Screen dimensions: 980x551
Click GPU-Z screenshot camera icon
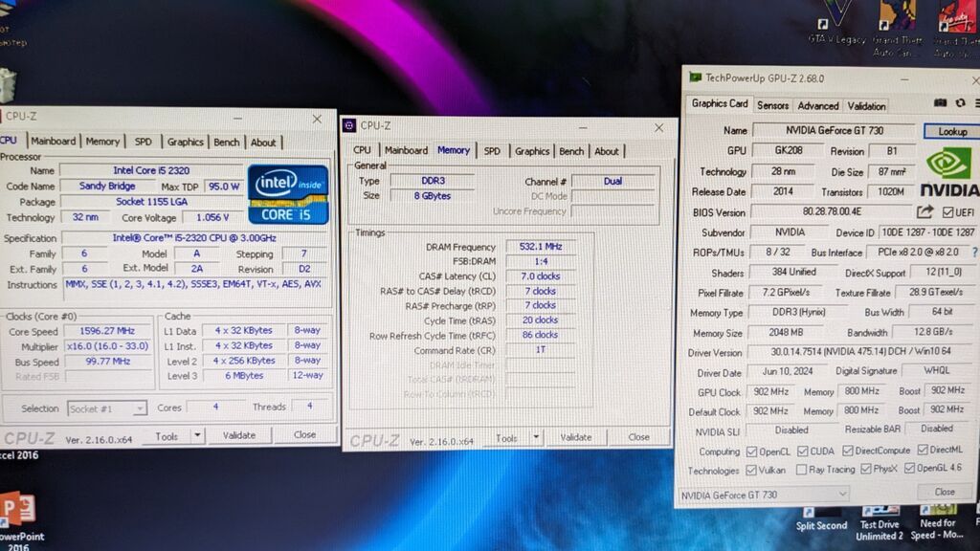point(940,103)
